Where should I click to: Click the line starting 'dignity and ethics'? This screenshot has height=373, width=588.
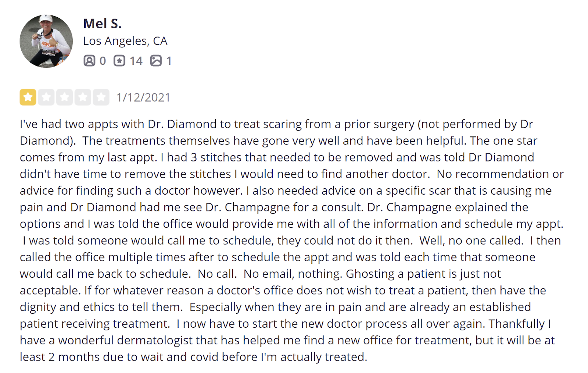tap(101, 307)
